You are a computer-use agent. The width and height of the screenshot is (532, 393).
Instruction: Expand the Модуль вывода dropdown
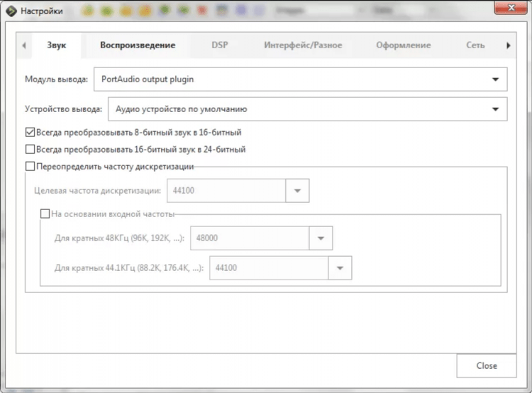point(495,79)
